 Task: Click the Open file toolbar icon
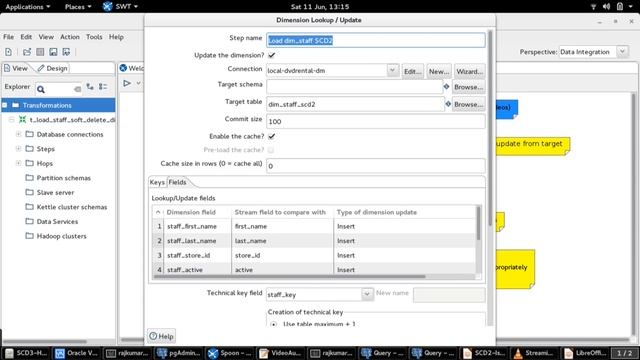pos(27,52)
